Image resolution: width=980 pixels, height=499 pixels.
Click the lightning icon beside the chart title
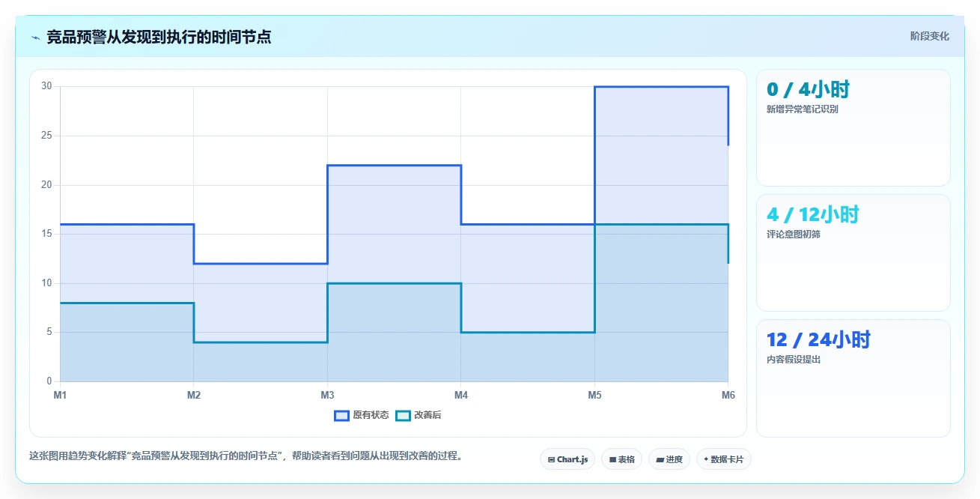tap(35, 37)
